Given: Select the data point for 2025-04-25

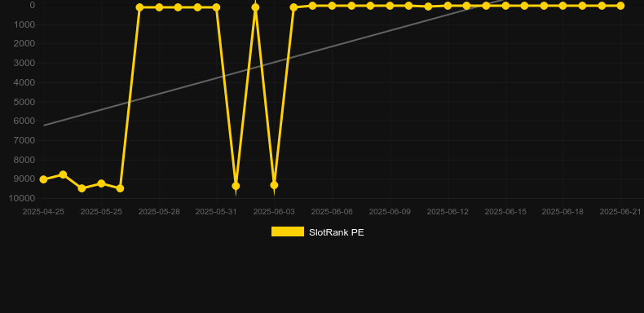Looking at the screenshot, I should [x=43, y=179].
